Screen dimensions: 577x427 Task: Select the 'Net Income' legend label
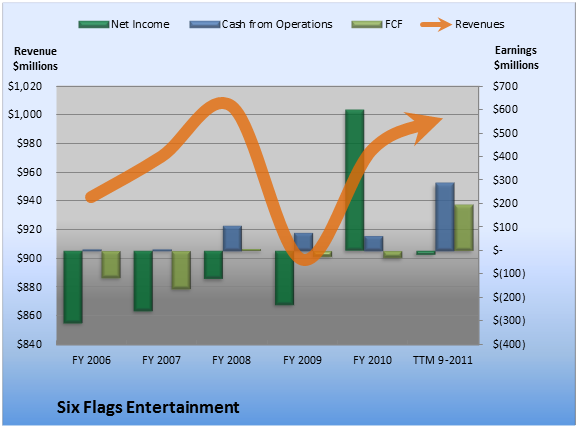pyautogui.click(x=140, y=24)
